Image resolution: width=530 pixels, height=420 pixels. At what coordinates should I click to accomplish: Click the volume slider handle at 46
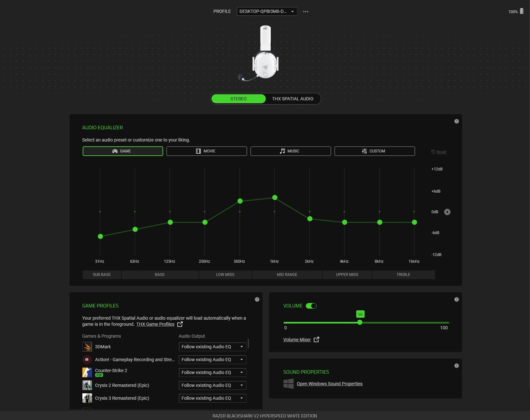359,322
